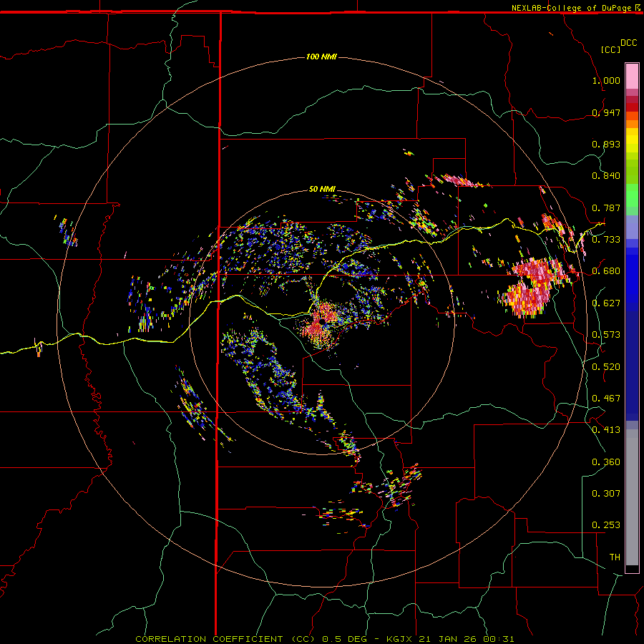Viewport: 644px width, 644px height.
Task: Click the 0.680 color scale value
Action: coord(606,271)
